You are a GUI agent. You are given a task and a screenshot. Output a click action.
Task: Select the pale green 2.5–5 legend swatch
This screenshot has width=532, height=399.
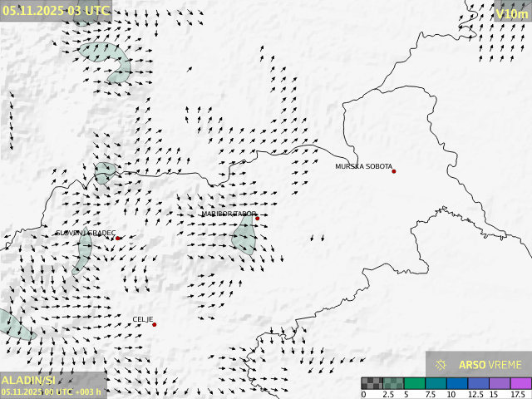click(393, 383)
